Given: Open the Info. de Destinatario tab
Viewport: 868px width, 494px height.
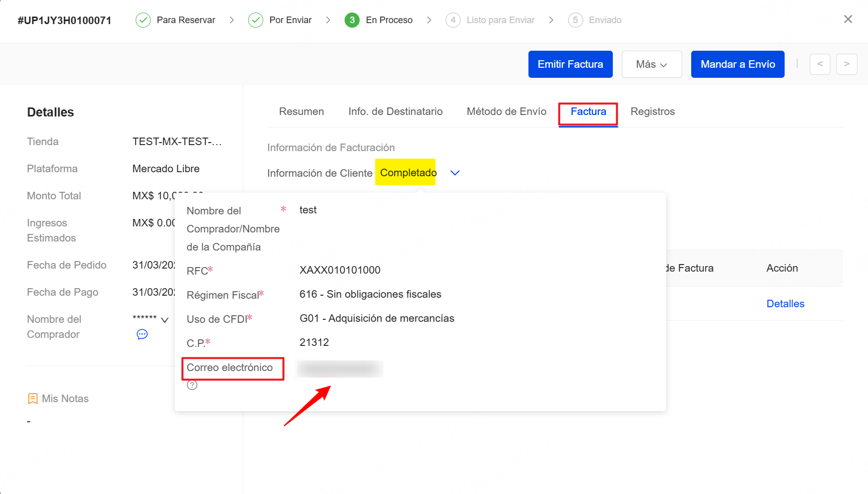Looking at the screenshot, I should (x=395, y=111).
